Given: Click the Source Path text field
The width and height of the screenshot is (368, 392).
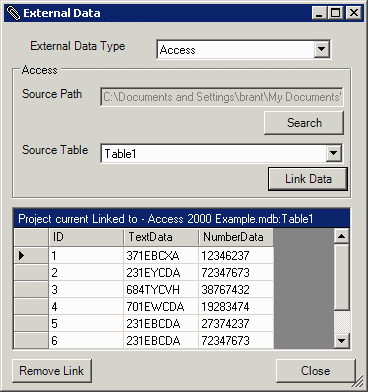Looking at the screenshot, I should [222, 97].
